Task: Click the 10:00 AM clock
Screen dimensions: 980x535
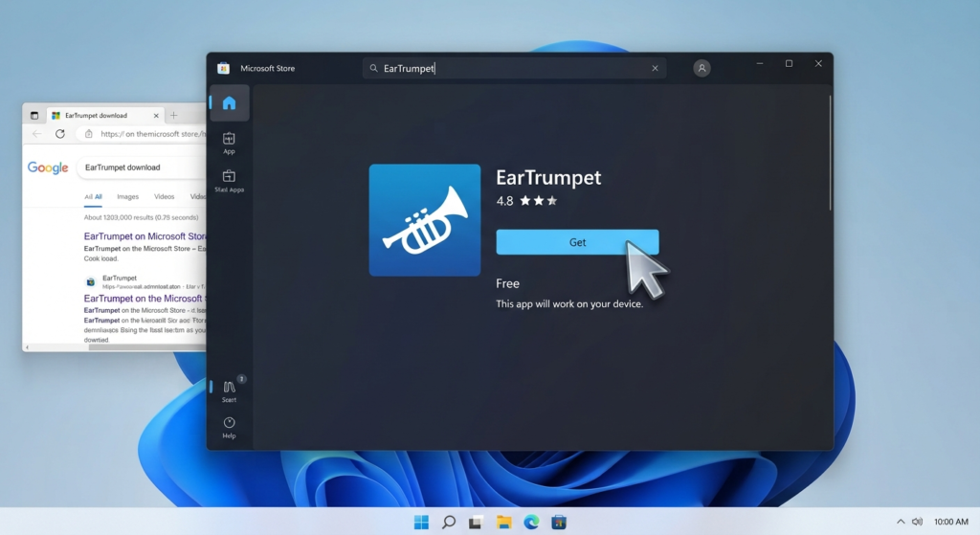Action: pyautogui.click(x=950, y=522)
